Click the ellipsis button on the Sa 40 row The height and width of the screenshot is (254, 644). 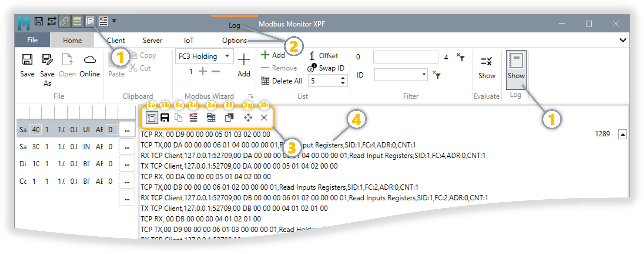click(x=127, y=129)
